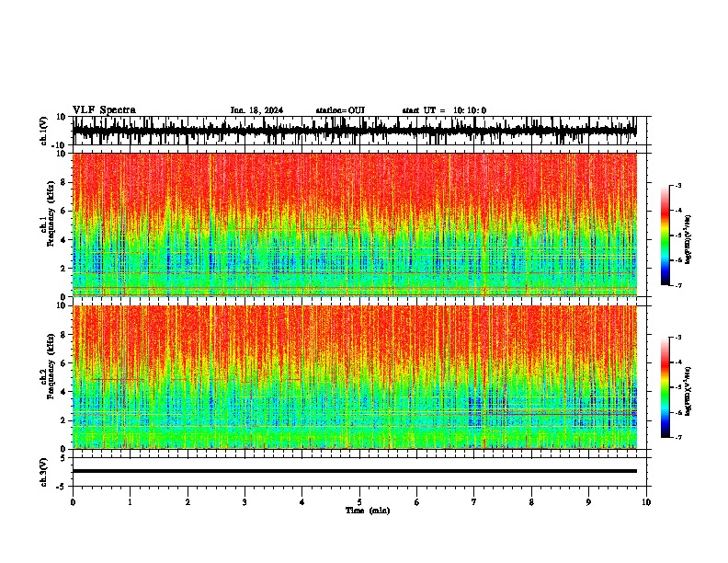
Task: Click the "-7" label on ch.2 colorbar
Action: pos(677,438)
